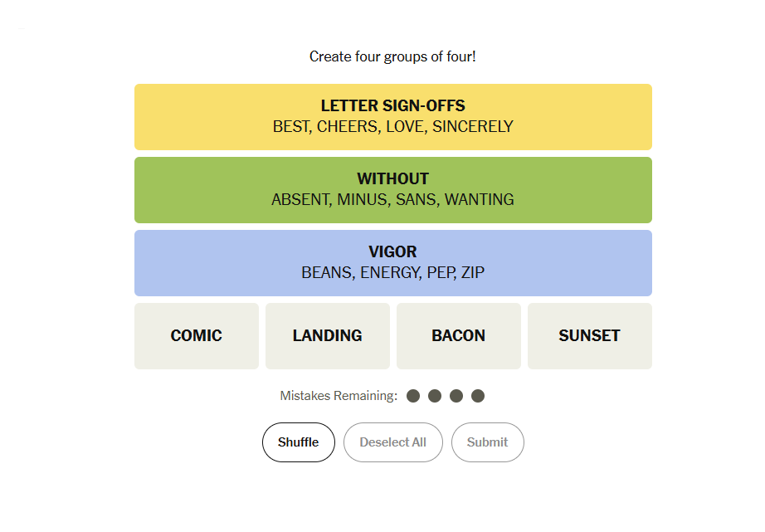Image resolution: width=765 pixels, height=532 pixels.
Task: Click the Shuffle button
Action: (299, 442)
